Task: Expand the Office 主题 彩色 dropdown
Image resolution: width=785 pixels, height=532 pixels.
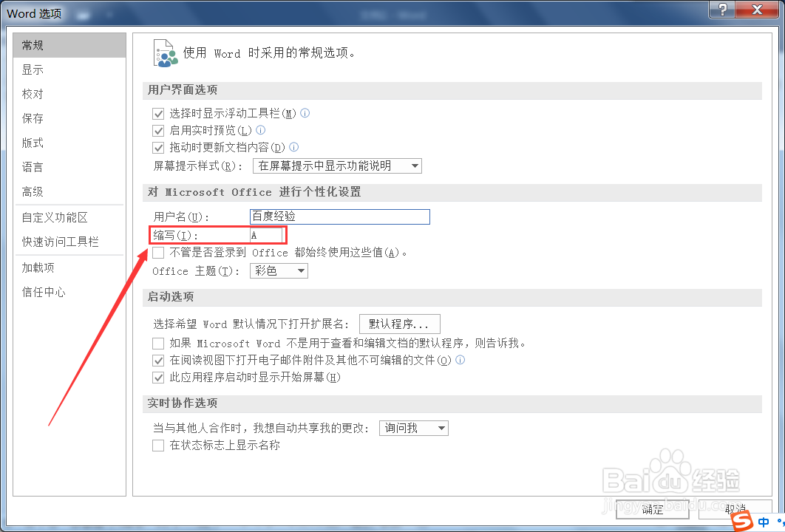Action: pos(279,270)
